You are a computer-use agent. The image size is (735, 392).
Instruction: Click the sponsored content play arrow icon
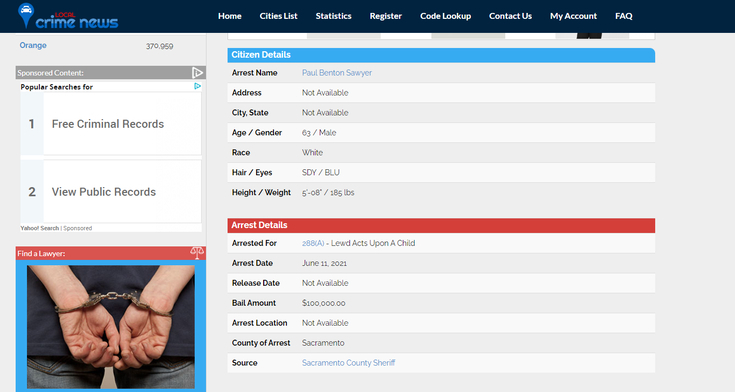pyautogui.click(x=197, y=73)
